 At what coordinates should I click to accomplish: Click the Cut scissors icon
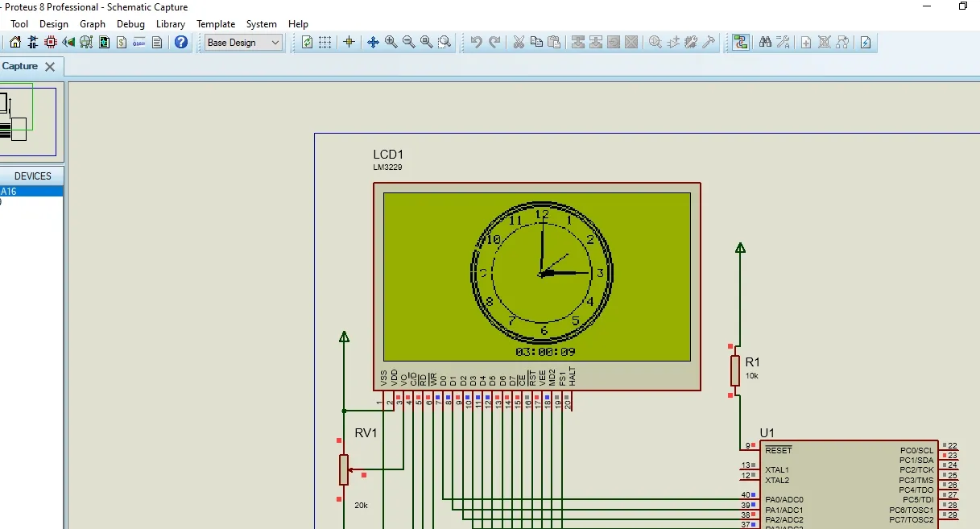tap(519, 43)
